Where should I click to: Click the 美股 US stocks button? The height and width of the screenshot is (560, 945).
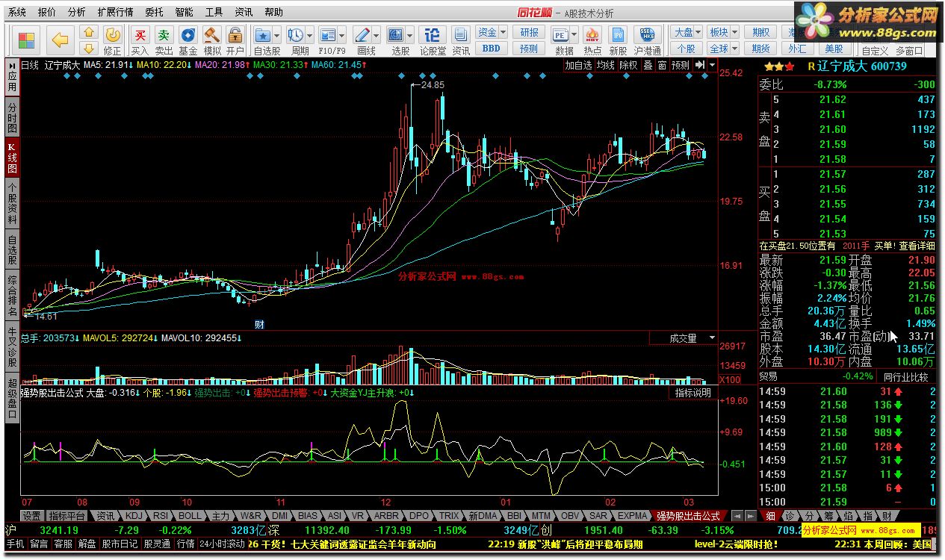click(x=833, y=49)
